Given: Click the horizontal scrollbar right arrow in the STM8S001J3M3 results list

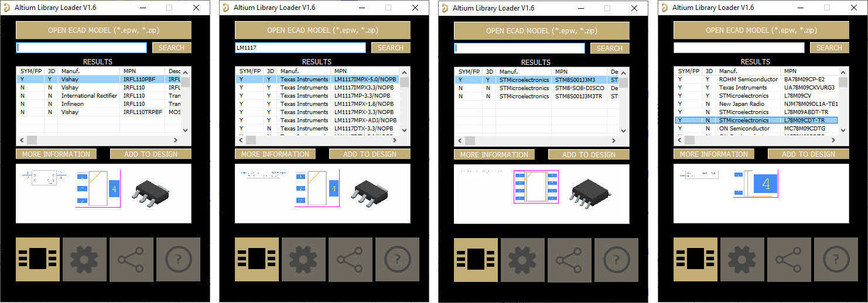Looking at the screenshot, I should coord(615,140).
